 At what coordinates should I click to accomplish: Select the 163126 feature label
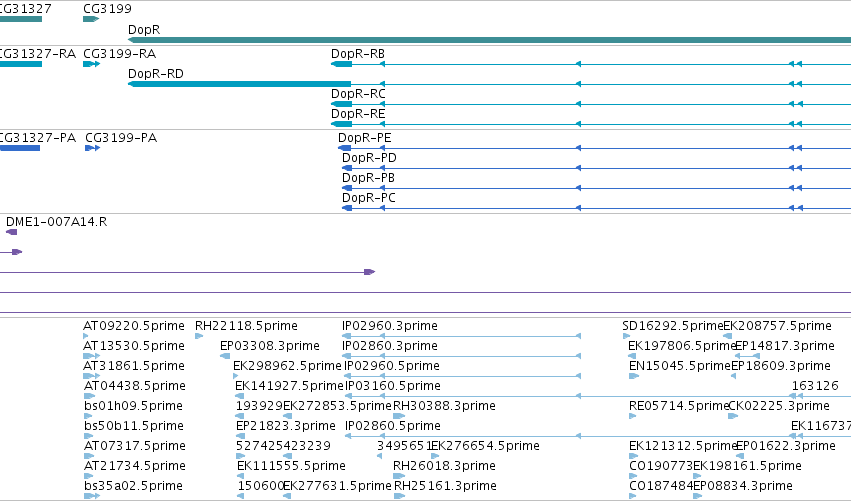click(x=815, y=386)
